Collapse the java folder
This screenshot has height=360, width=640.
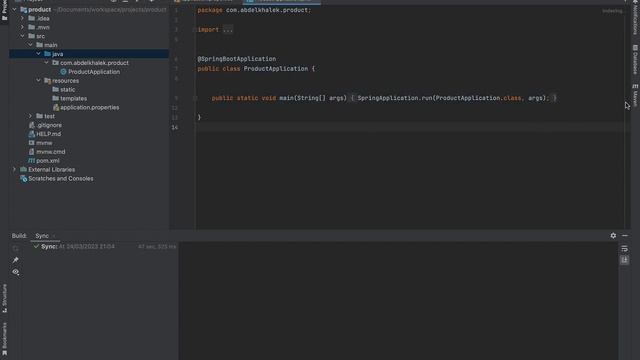pos(38,54)
